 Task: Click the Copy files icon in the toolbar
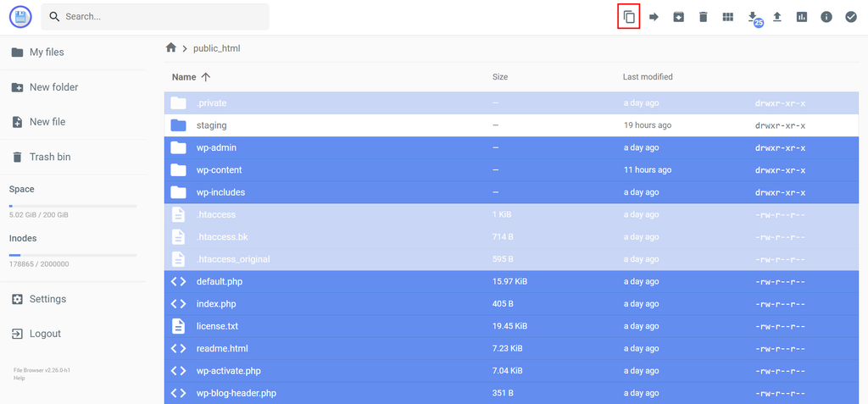click(x=628, y=17)
